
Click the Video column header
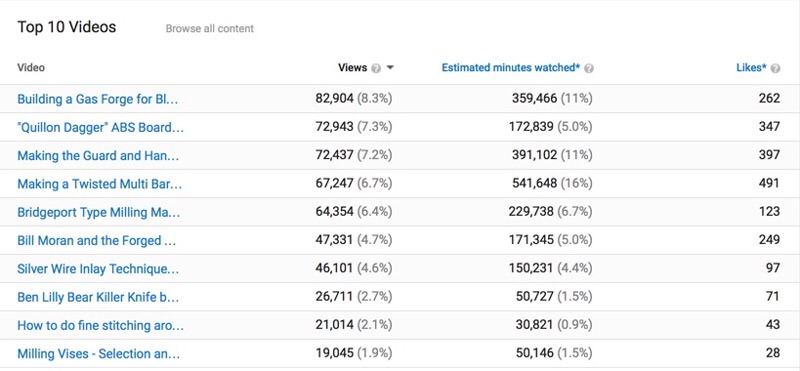tap(31, 68)
